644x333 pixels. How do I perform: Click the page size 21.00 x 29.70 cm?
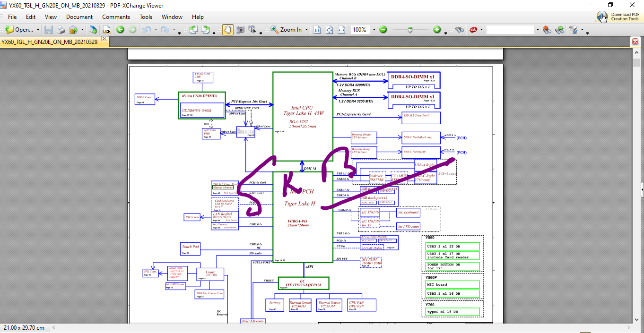coord(24,327)
